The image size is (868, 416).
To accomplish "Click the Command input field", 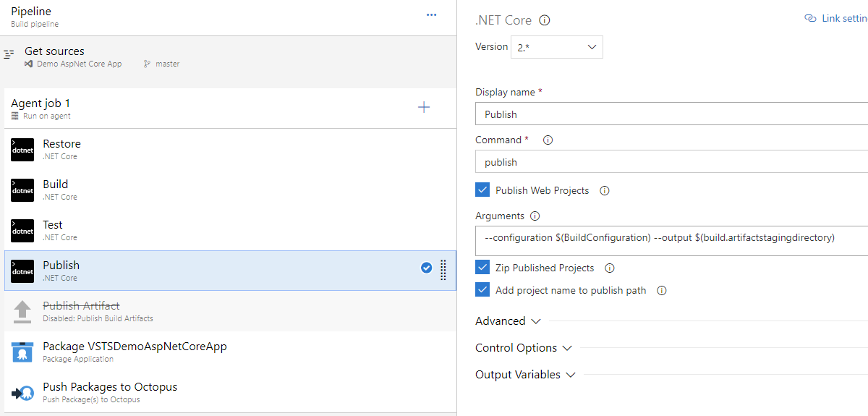I will click(x=671, y=162).
